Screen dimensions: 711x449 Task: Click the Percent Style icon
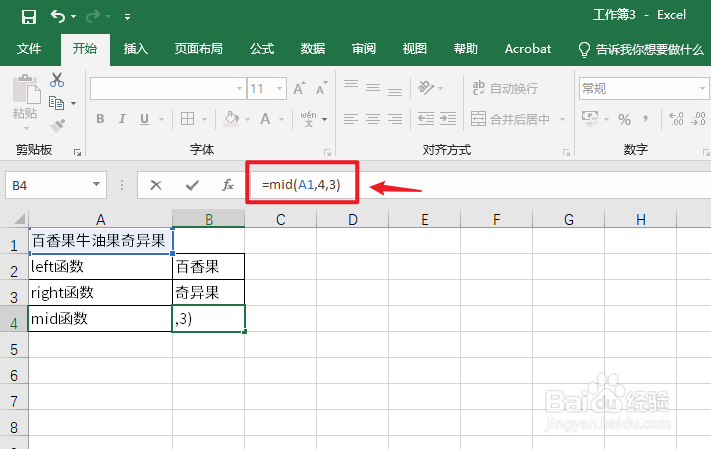[x=624, y=120]
